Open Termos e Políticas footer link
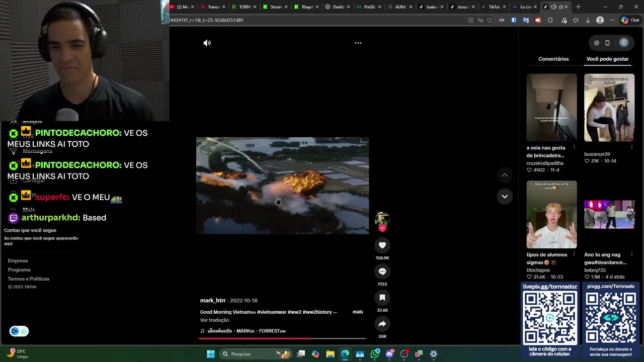This screenshot has height=362, width=644. [29, 279]
